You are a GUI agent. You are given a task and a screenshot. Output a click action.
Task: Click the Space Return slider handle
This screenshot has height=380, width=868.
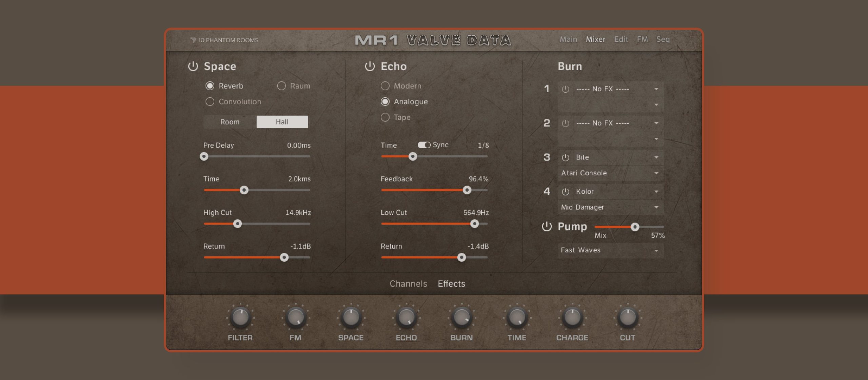pyautogui.click(x=284, y=257)
